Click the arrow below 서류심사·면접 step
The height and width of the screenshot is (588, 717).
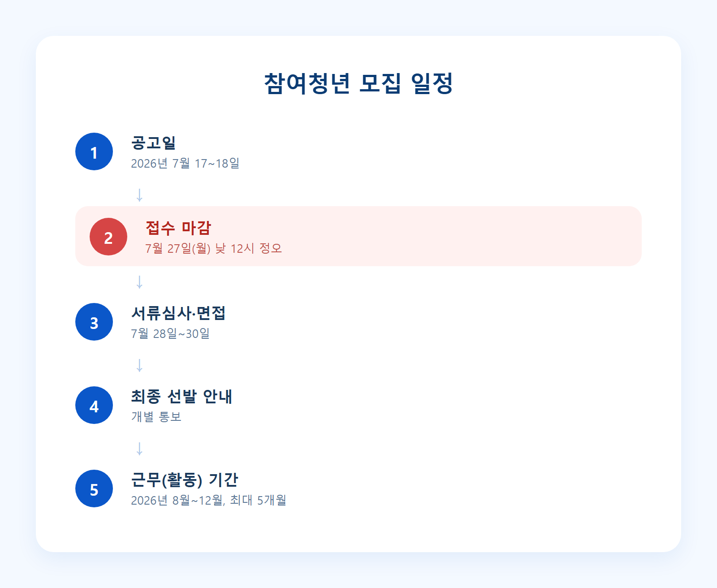point(139,365)
